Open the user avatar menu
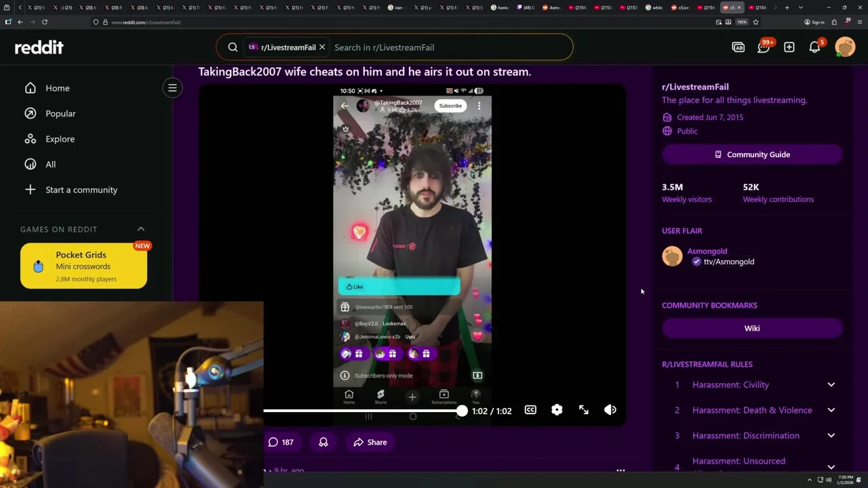This screenshot has height=488, width=868. (x=845, y=47)
